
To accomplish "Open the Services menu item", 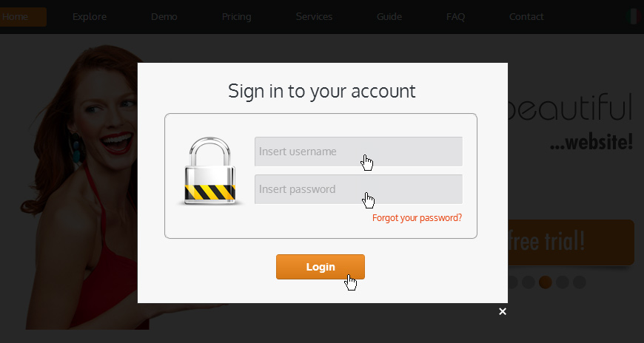I will pos(314,17).
